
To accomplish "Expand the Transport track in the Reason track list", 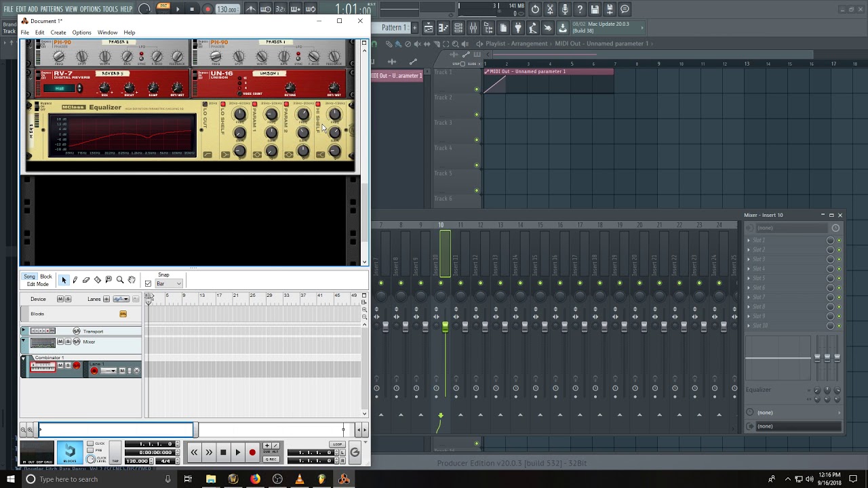I will tap(24, 331).
